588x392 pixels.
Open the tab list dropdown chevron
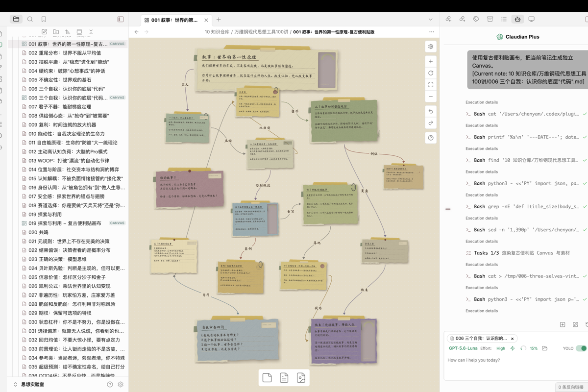[x=430, y=20]
